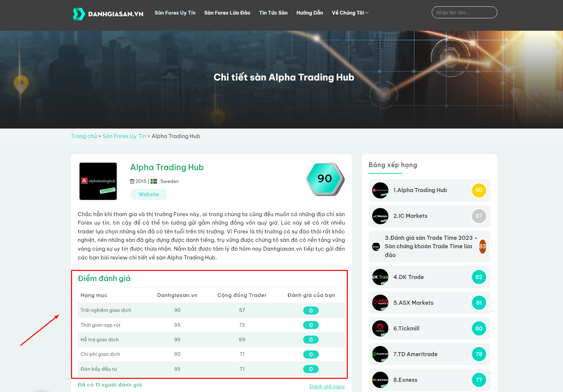563x392 pixels.
Task: Click the Alpha Trading Hub broker logo thumbnail
Action: (98, 181)
